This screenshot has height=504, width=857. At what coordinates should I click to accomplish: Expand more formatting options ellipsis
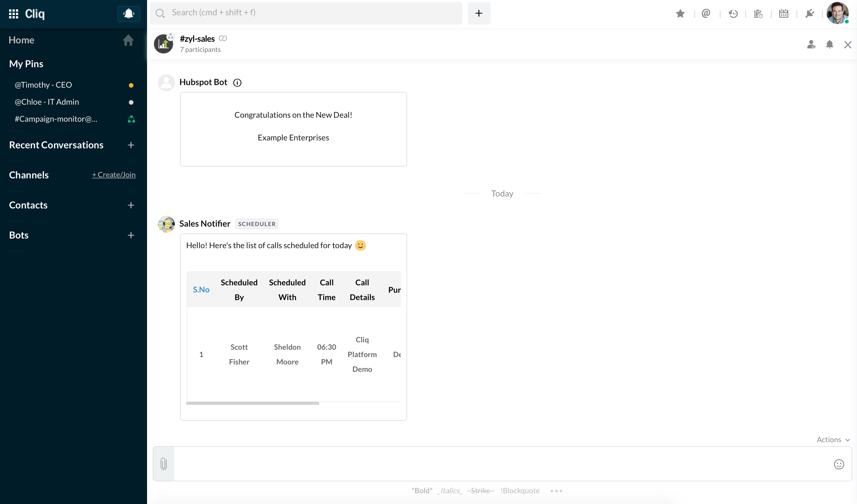coord(556,491)
